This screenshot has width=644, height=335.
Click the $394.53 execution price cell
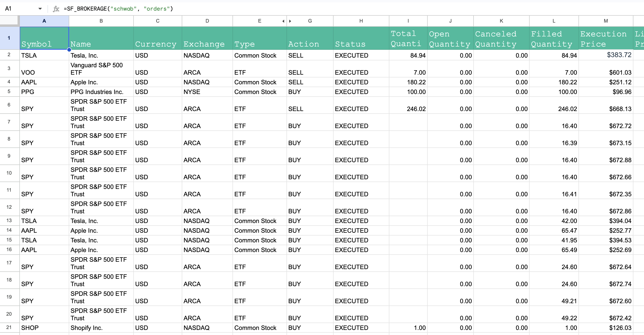[x=606, y=240]
